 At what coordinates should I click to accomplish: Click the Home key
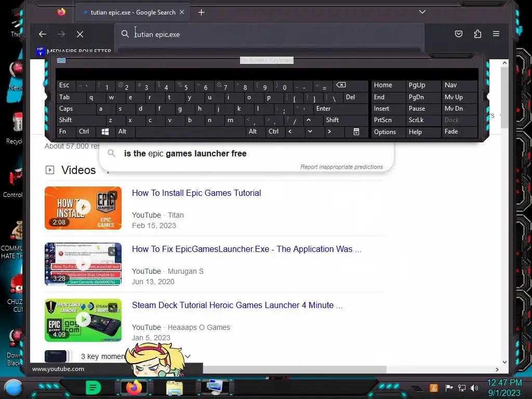(x=388, y=85)
